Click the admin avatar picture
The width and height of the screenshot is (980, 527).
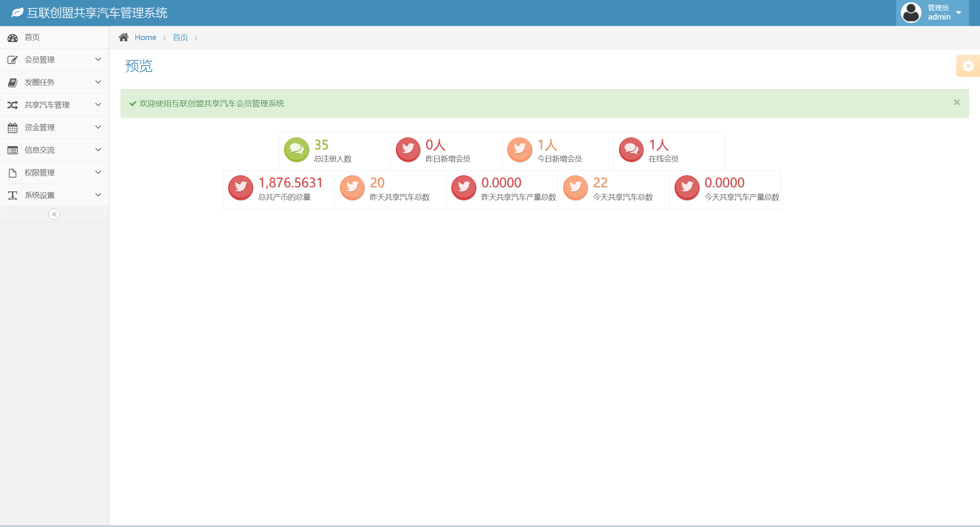point(911,13)
